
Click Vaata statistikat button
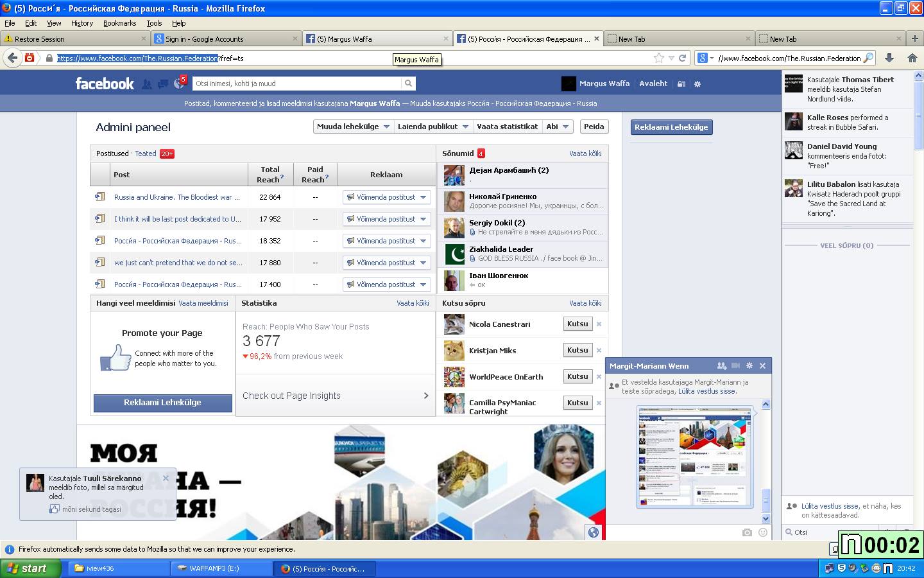click(508, 127)
